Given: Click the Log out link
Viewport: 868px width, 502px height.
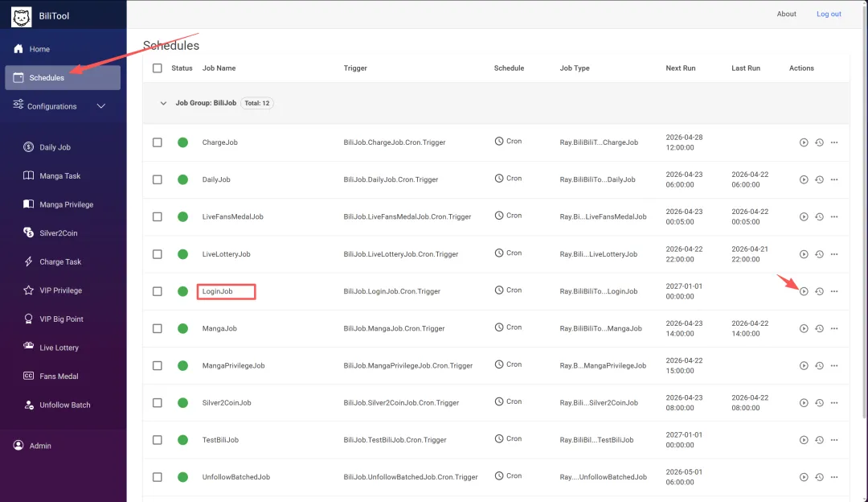Looking at the screenshot, I should click(829, 14).
